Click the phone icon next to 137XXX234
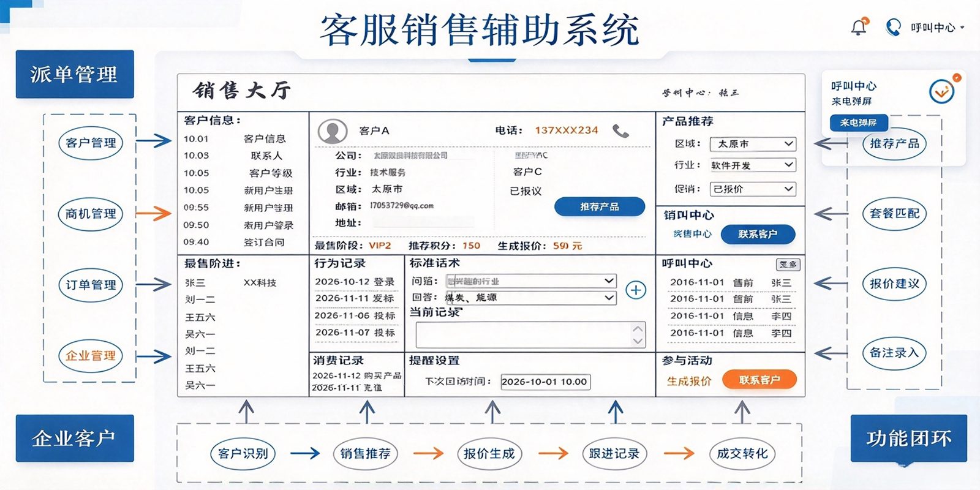Image resolution: width=980 pixels, height=490 pixels. (x=620, y=131)
